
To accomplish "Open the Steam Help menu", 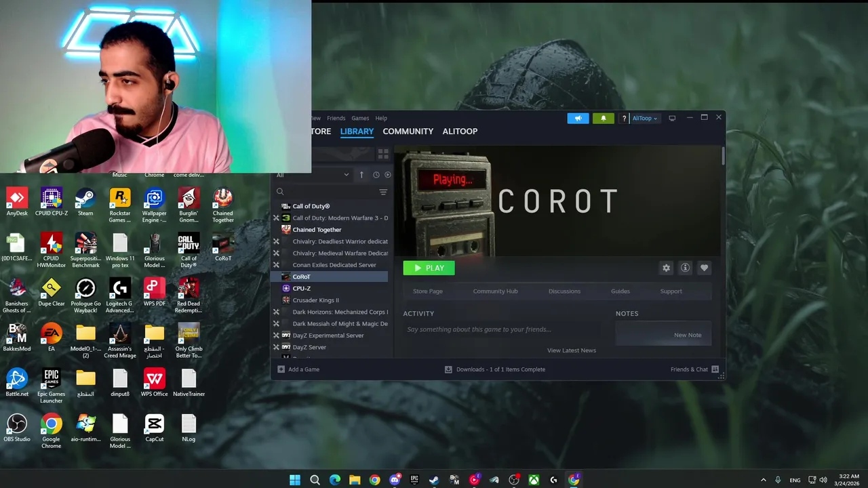I will tap(381, 118).
